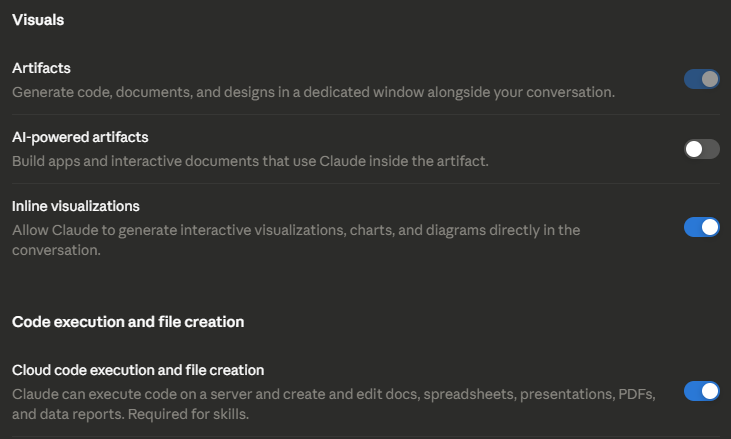Viewport: 731px width, 439px height.
Task: Click the 'Build apps and interactive documents' description
Action: pos(250,161)
